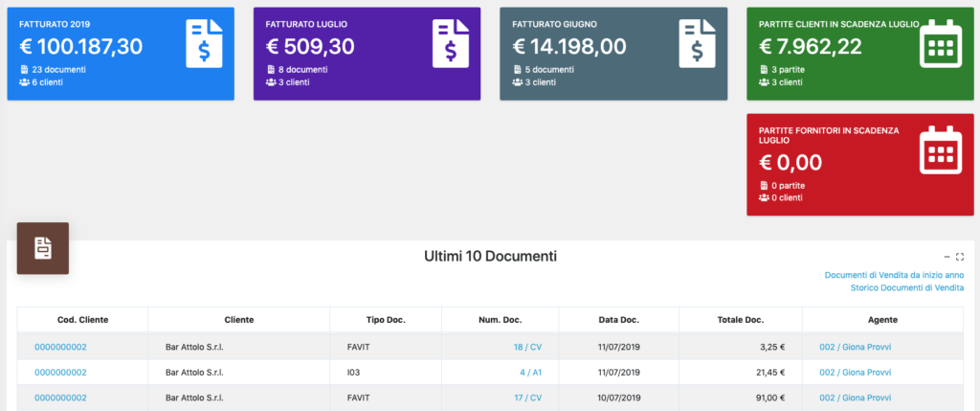This screenshot has height=411, width=980.
Task: Click the Data Doc. column header
Action: pyautogui.click(x=619, y=320)
